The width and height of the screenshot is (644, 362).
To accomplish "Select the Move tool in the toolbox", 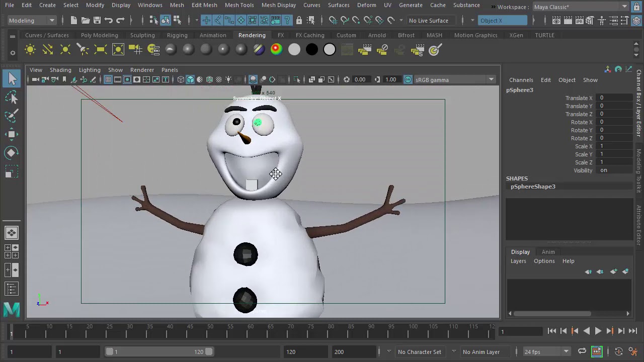I will pos(12,134).
